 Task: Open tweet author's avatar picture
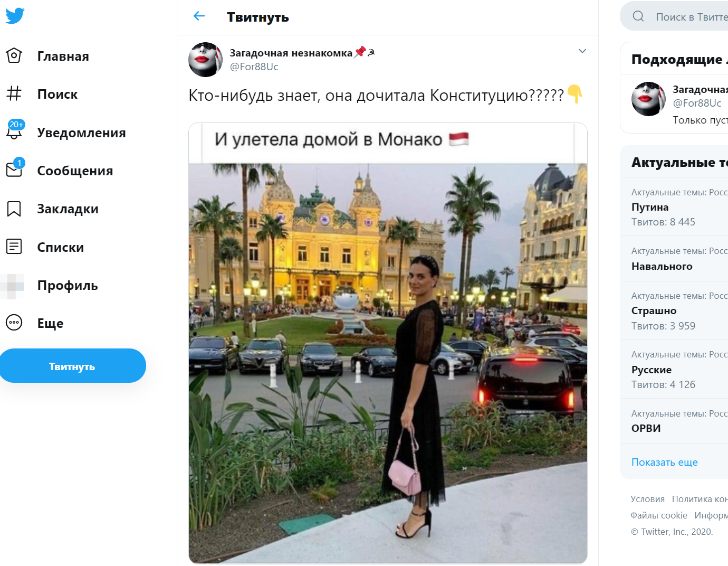pyautogui.click(x=206, y=60)
